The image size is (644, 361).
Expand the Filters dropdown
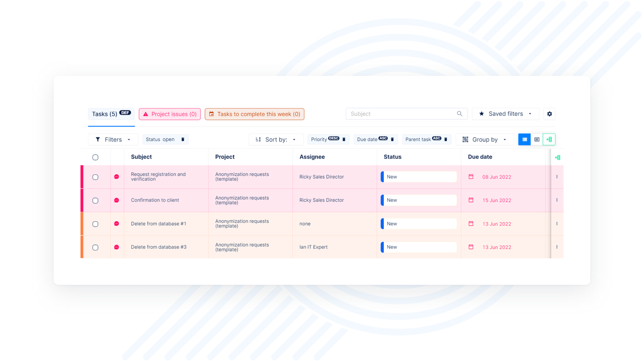(113, 140)
